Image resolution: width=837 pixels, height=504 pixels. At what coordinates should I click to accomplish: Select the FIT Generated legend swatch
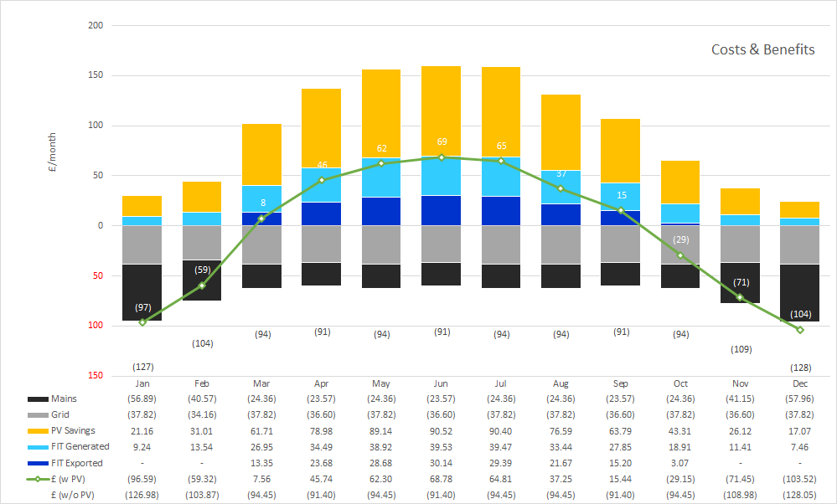(38, 447)
